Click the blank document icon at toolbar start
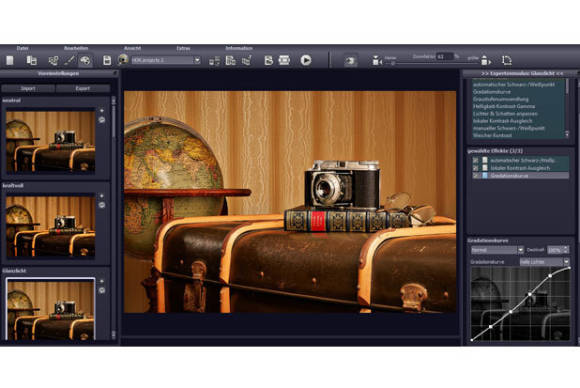The width and height of the screenshot is (580, 388). 10,60
